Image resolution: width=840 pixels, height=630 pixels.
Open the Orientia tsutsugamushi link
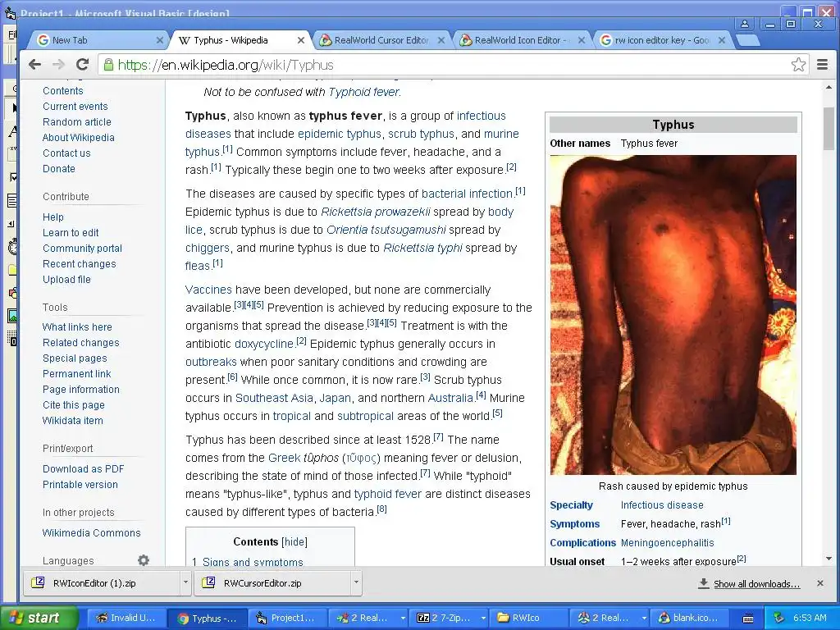386,230
